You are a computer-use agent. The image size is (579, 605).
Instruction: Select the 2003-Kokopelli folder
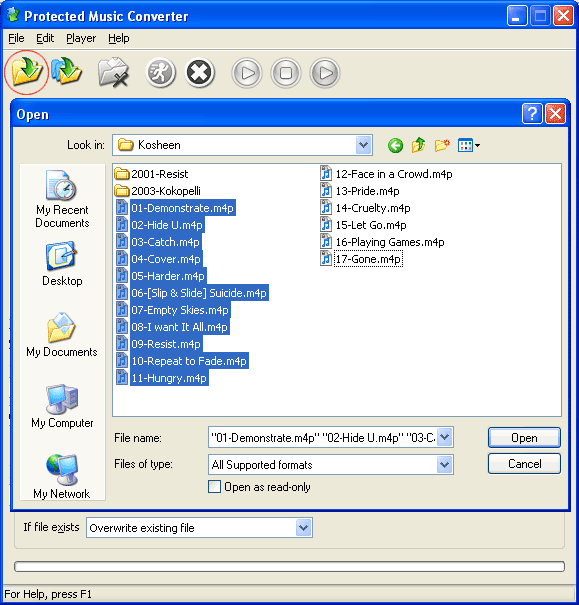tap(158, 191)
